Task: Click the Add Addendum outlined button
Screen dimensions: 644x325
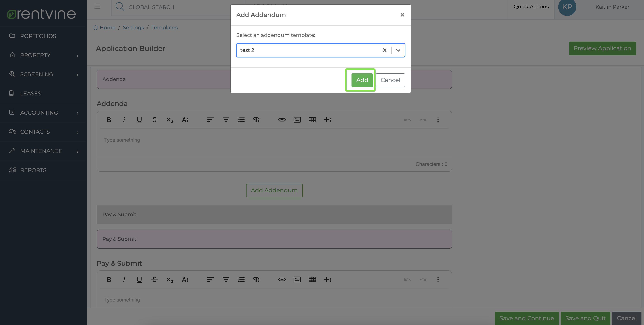Action: coord(274,191)
